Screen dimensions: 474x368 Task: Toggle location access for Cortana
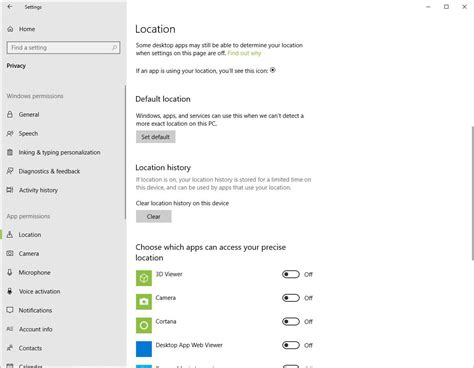pos(291,322)
